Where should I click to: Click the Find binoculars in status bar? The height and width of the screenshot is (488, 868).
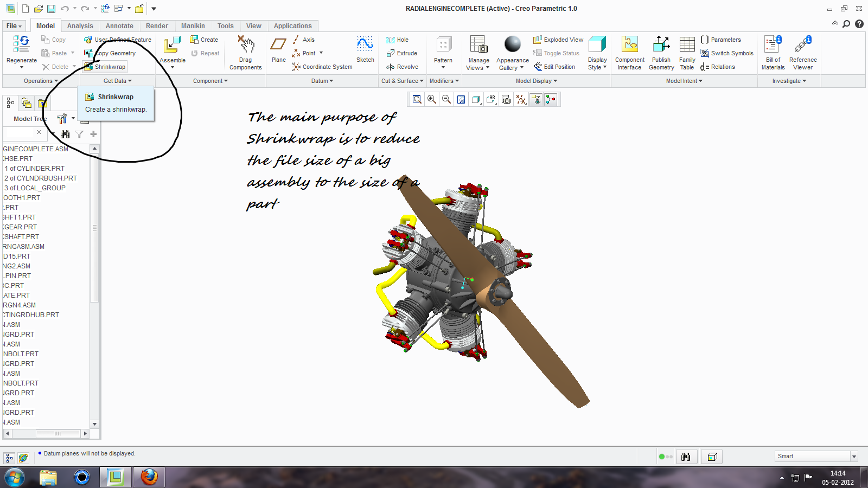point(686,457)
